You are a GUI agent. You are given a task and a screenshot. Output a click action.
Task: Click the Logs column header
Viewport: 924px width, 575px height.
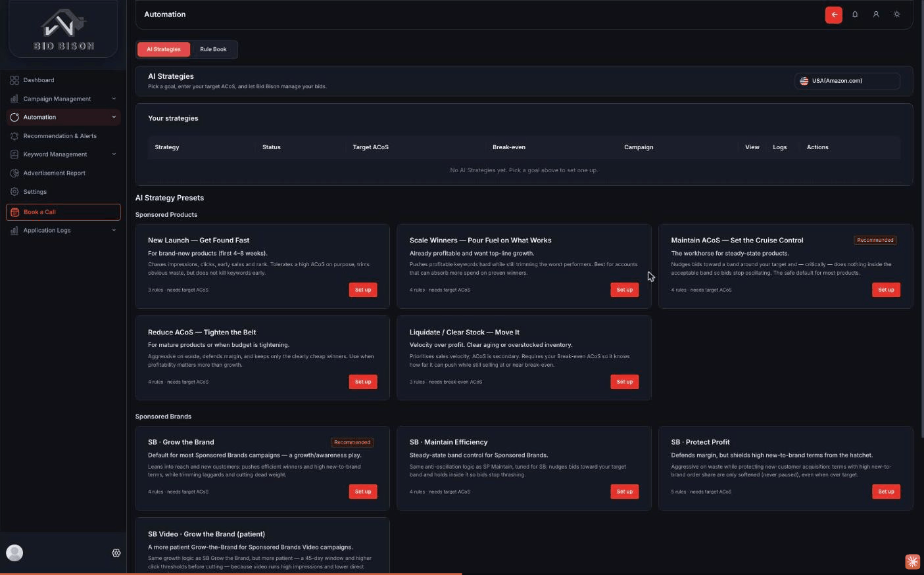pyautogui.click(x=780, y=147)
